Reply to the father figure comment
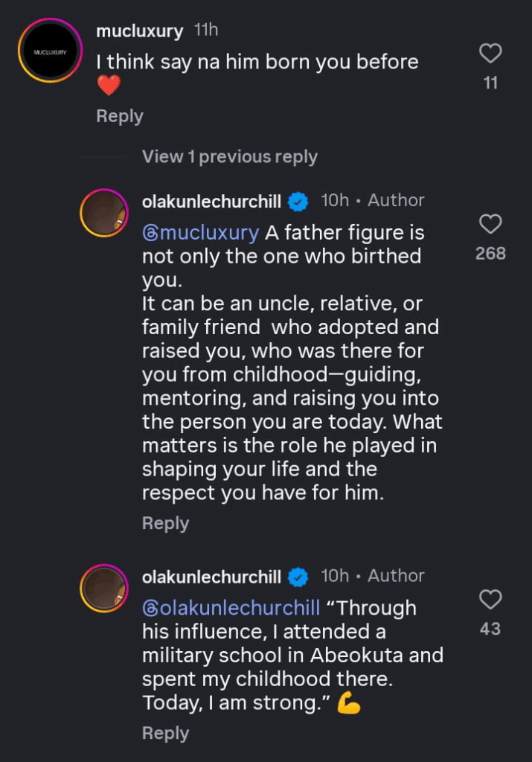 (x=165, y=523)
